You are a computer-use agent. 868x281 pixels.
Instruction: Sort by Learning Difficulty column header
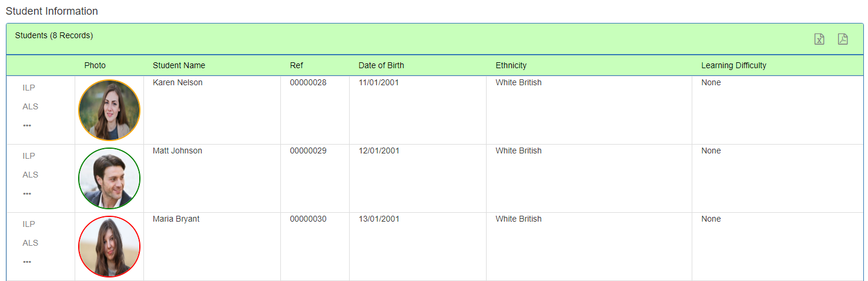point(734,65)
